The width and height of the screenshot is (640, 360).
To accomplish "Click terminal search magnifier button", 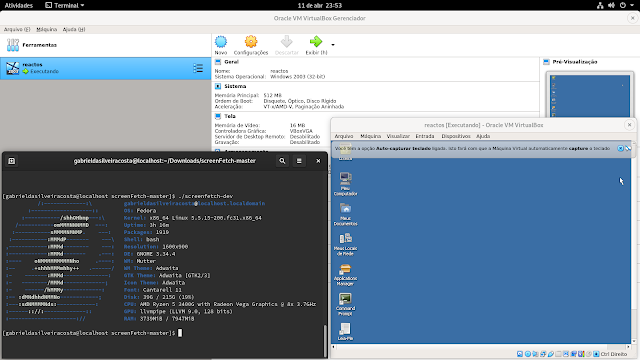I will tap(282, 161).
